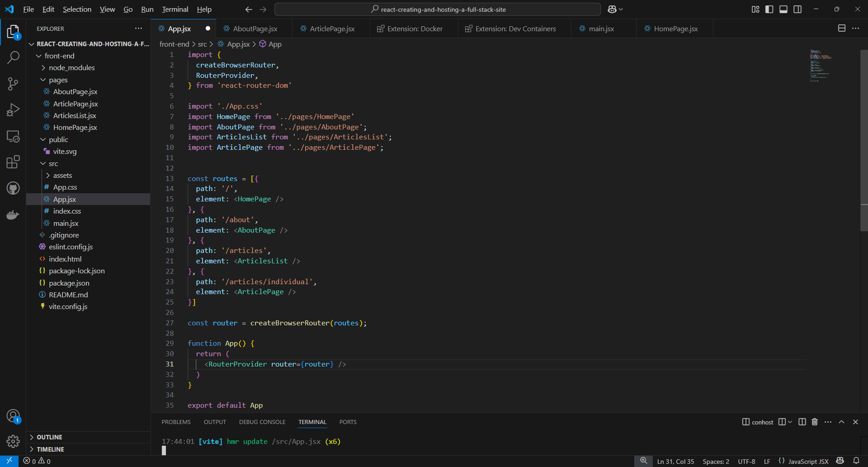Click Customize Layout icon

(755, 9)
